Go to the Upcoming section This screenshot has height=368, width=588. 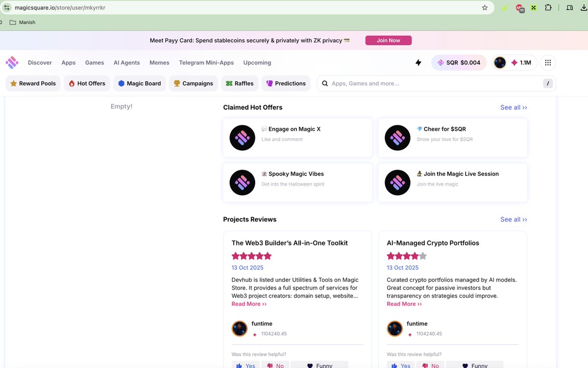coord(257,63)
